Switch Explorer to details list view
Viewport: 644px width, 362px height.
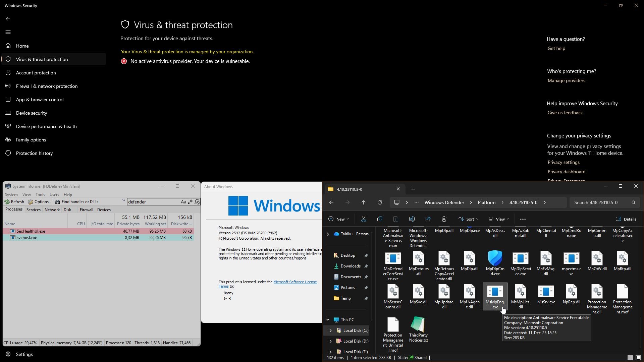630,358
